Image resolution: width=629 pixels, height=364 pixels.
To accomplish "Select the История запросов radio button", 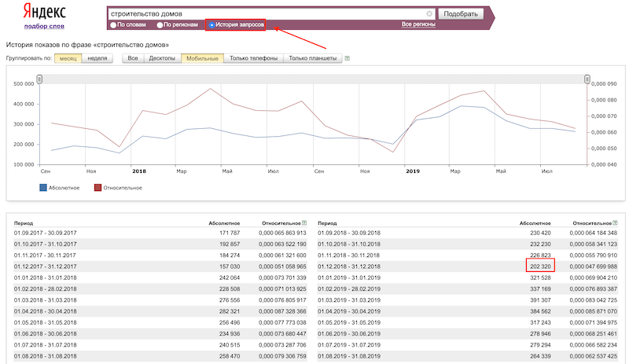I will (212, 25).
